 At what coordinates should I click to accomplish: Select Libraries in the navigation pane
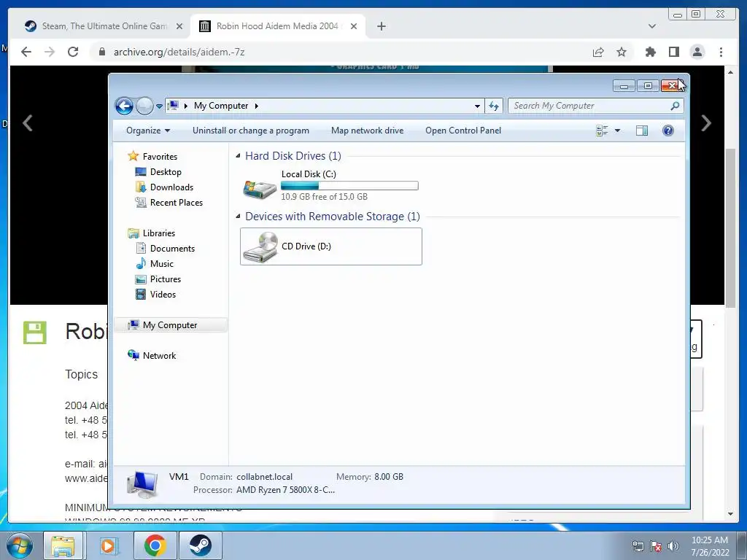tap(158, 233)
